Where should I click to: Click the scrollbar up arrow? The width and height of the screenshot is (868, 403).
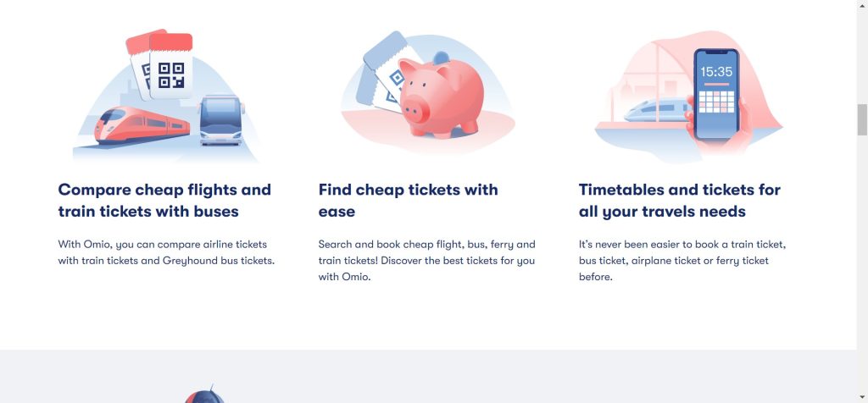coord(862,6)
